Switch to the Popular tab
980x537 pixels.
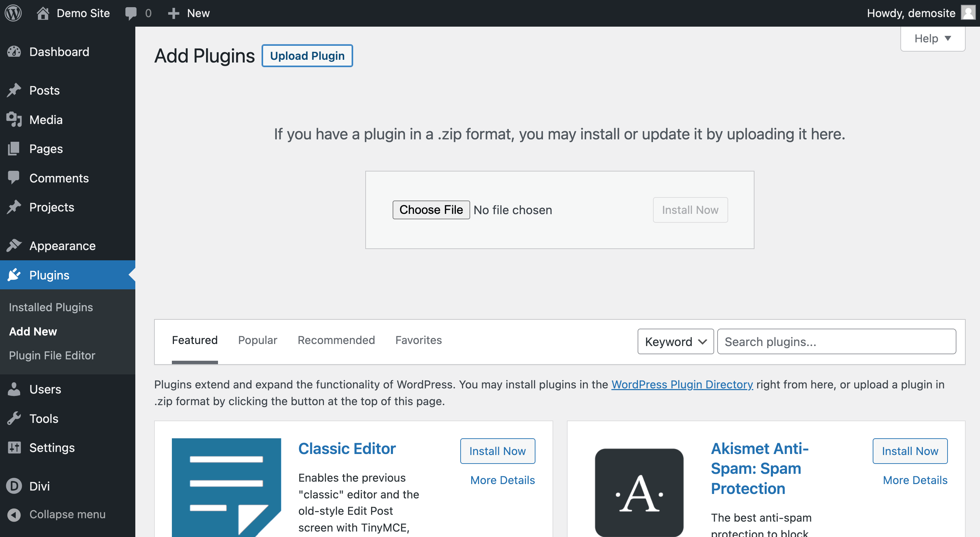click(257, 340)
